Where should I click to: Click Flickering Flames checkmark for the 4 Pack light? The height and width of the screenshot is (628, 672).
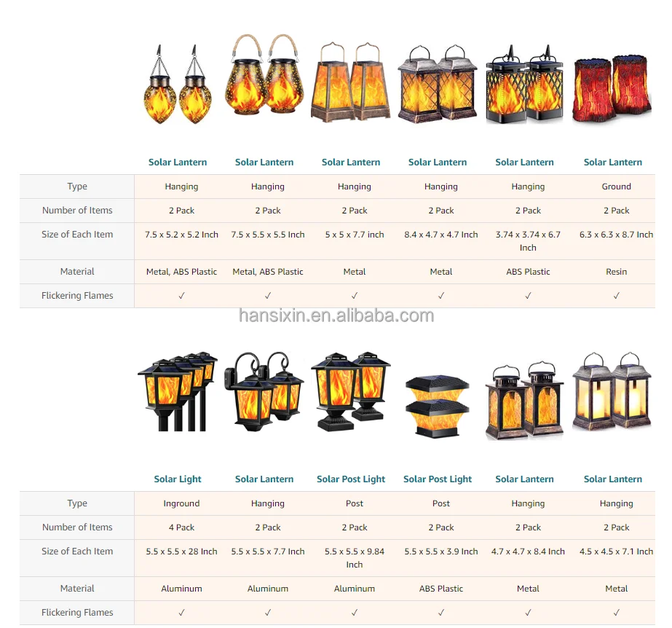click(x=181, y=613)
